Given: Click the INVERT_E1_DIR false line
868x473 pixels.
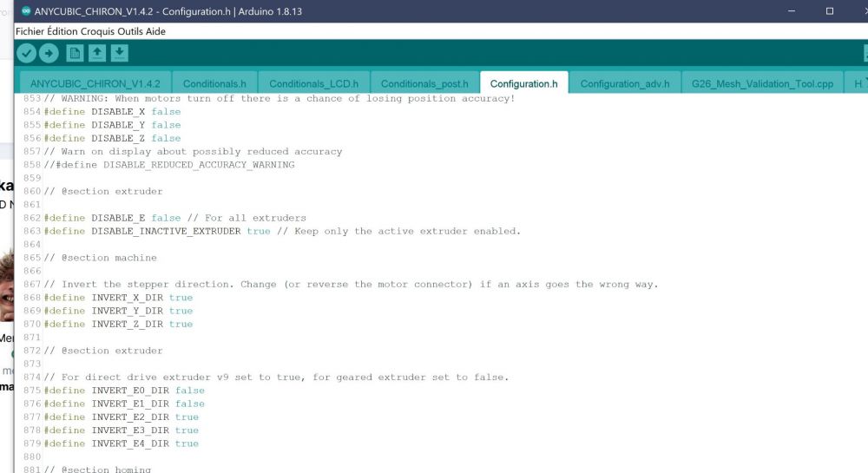Looking at the screenshot, I should 124,404.
